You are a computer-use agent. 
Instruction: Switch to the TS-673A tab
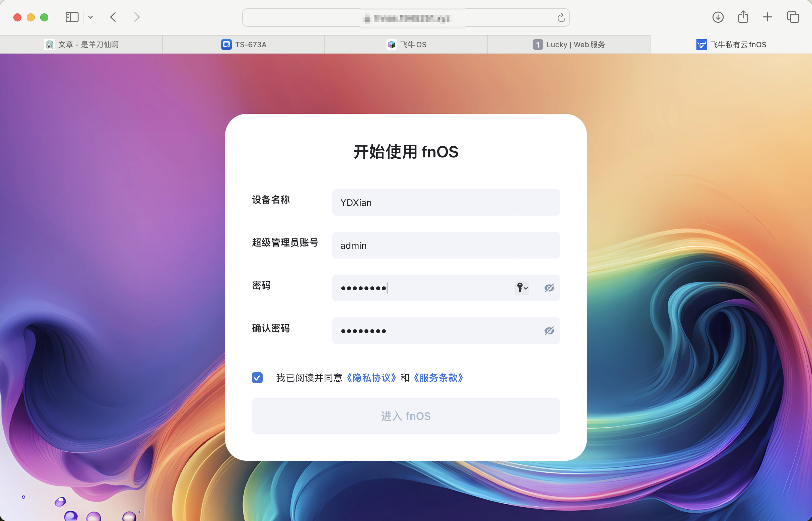244,44
